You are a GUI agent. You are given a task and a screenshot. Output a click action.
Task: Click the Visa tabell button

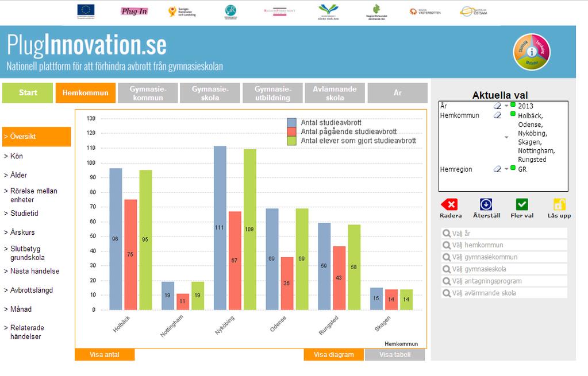[395, 355]
